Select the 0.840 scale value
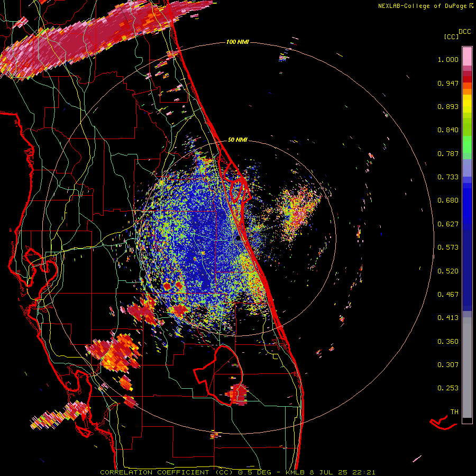The height and width of the screenshot is (476, 476). click(x=448, y=130)
